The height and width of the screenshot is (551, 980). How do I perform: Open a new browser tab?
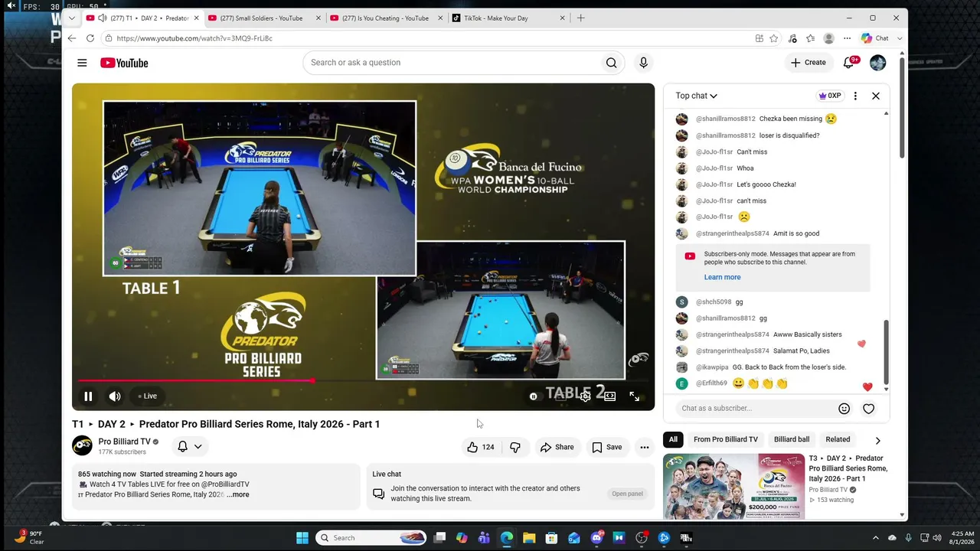(580, 18)
